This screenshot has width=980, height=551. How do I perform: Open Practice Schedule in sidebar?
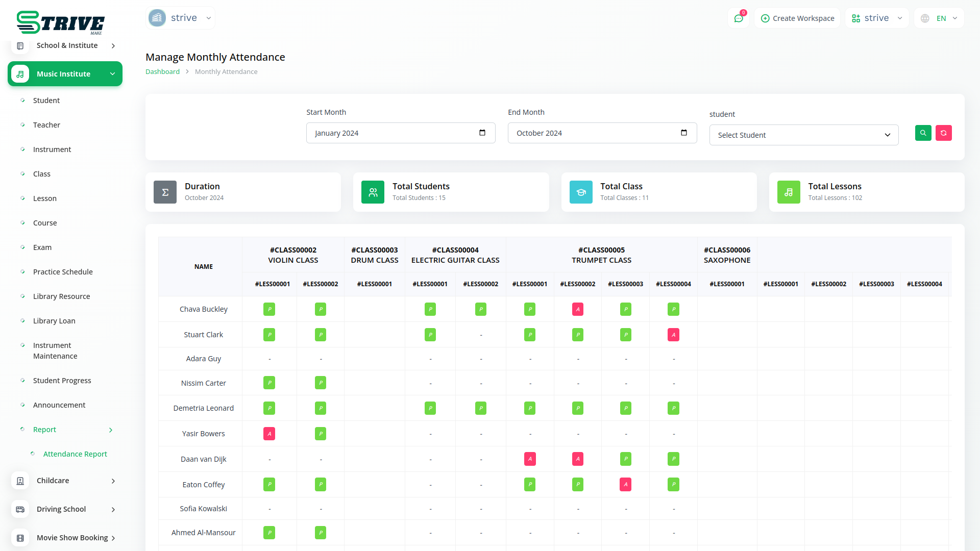[63, 272]
